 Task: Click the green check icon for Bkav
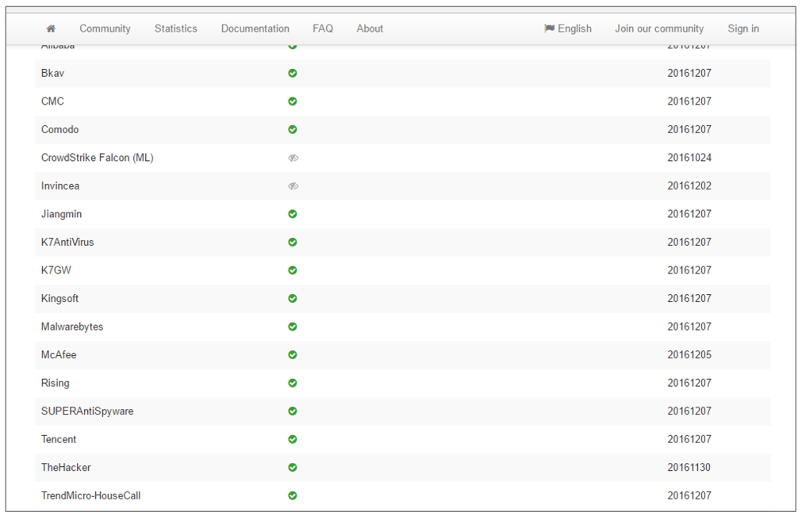click(x=292, y=73)
